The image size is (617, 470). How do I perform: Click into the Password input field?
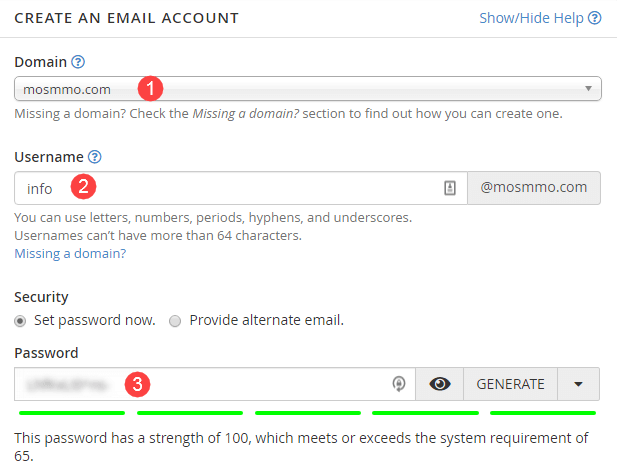tap(215, 384)
